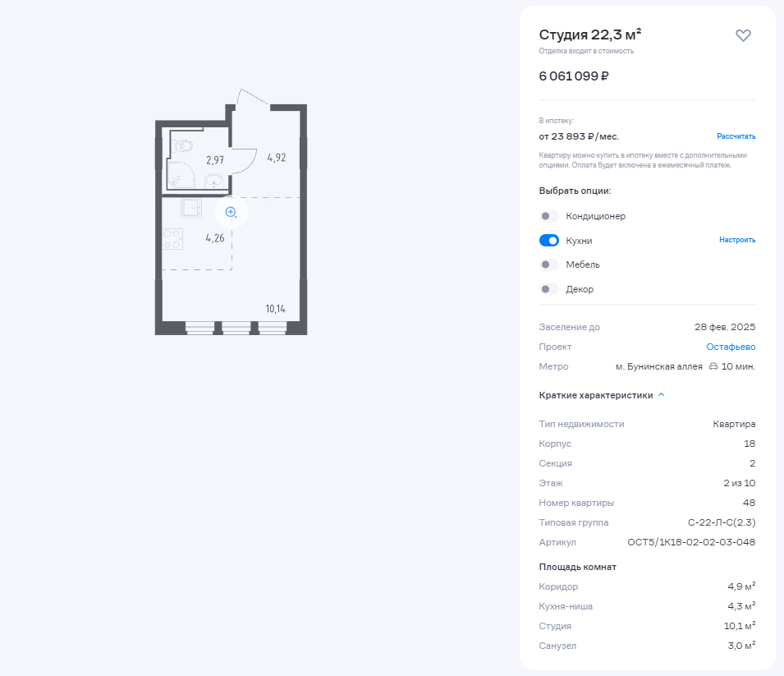
Task: Click the Выбрать опции heading
Action: (x=575, y=191)
